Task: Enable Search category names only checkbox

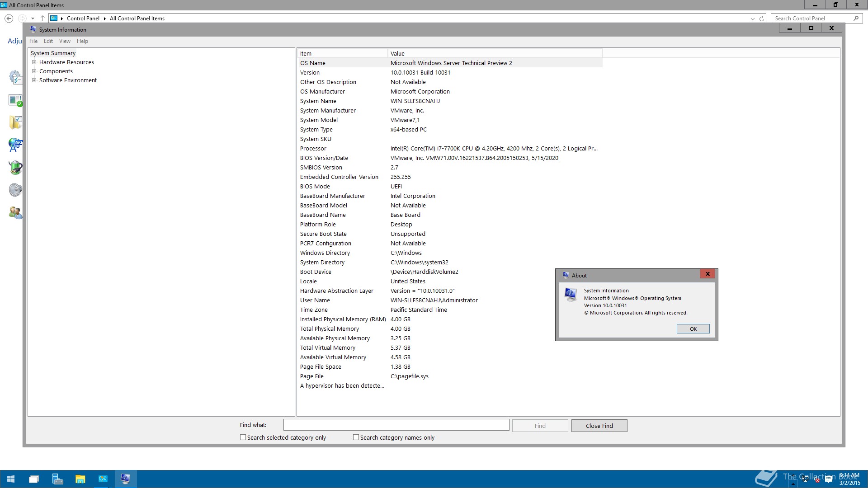Action: pos(356,437)
